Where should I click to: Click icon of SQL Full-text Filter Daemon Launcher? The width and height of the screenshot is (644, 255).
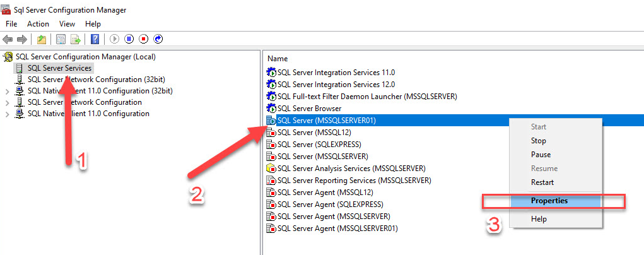coord(271,96)
